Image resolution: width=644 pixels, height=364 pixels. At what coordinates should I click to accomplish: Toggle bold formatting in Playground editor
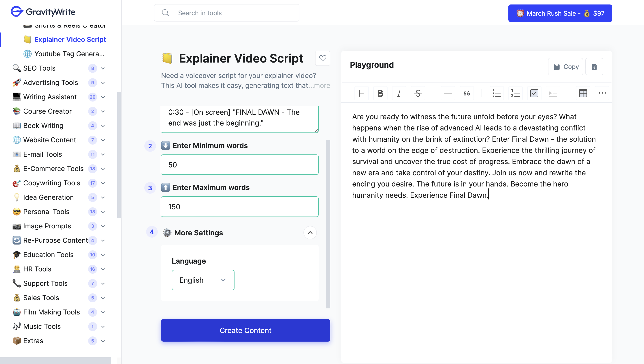pyautogui.click(x=380, y=93)
